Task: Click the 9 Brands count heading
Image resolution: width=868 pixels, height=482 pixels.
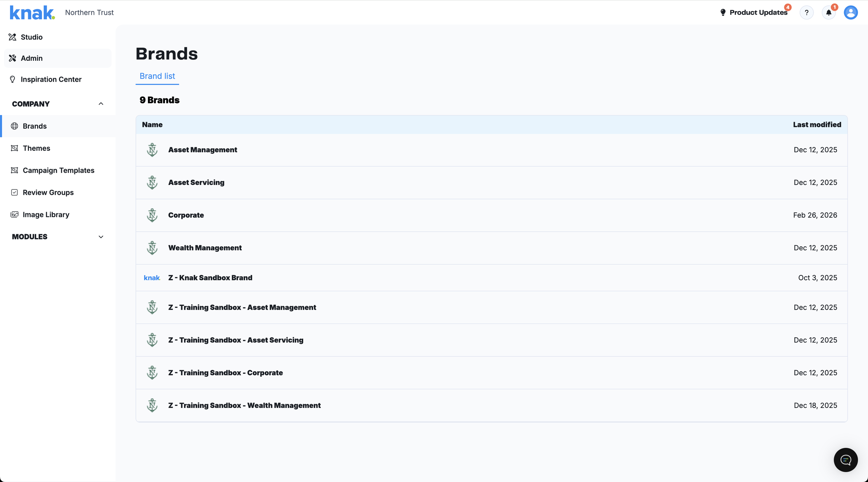Action: click(159, 100)
